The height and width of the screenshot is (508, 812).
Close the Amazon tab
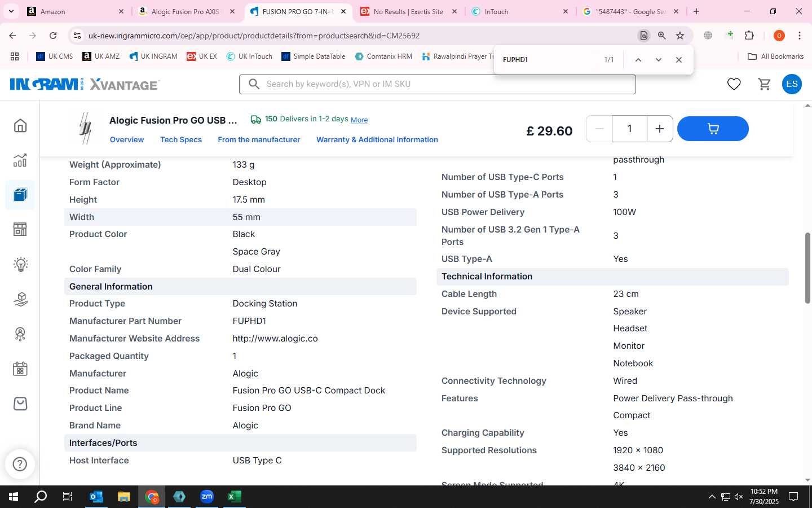click(121, 11)
